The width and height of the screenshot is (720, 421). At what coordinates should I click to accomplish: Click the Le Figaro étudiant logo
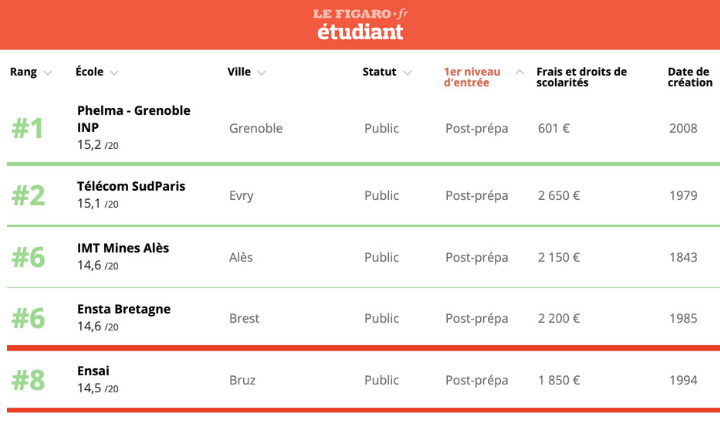pyautogui.click(x=360, y=24)
